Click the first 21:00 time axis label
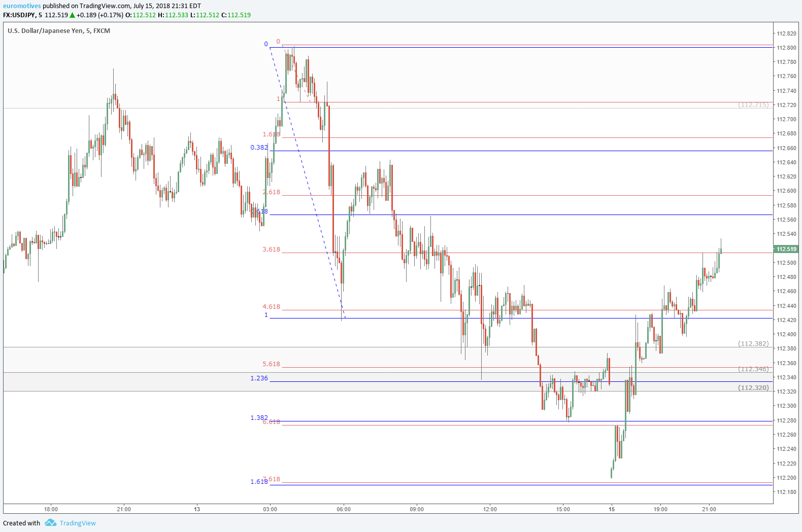 point(124,509)
